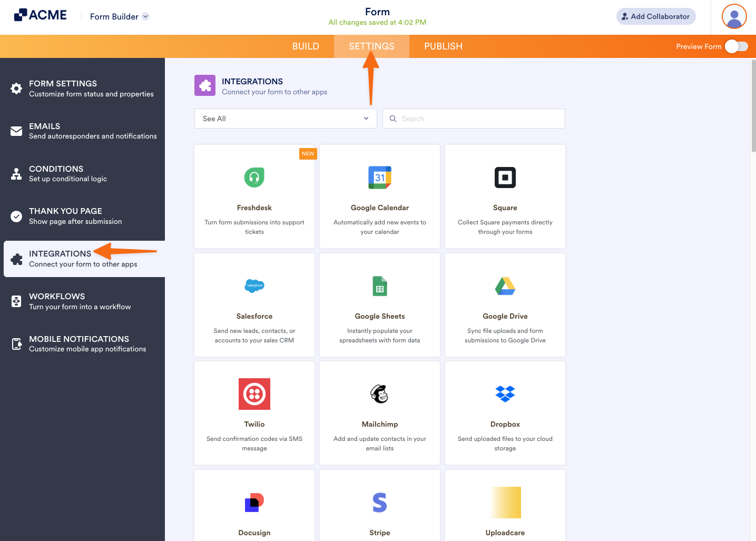Open the Mailchimp integration title
The height and width of the screenshot is (541, 756).
[x=380, y=424]
